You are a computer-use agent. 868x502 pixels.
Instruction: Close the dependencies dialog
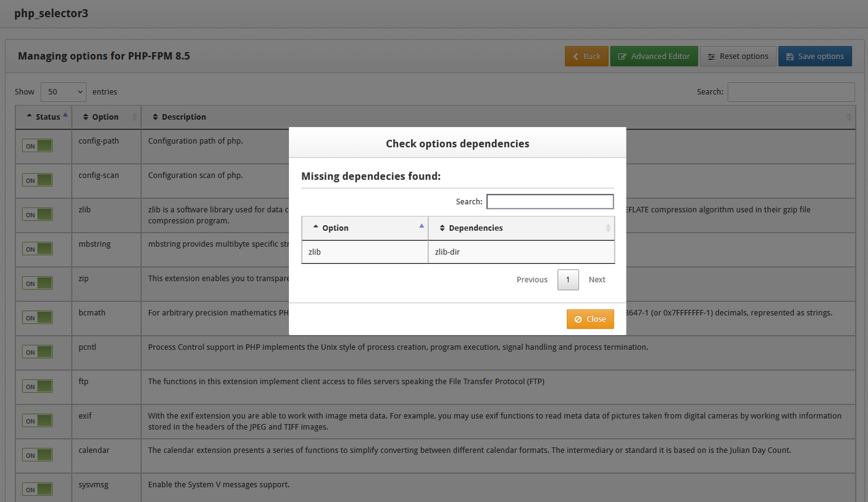[x=590, y=319]
